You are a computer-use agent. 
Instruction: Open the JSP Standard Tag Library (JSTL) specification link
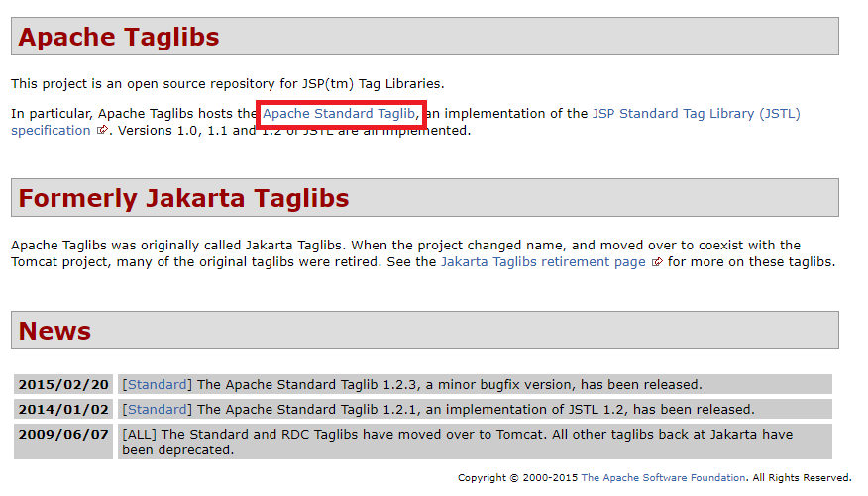click(696, 113)
